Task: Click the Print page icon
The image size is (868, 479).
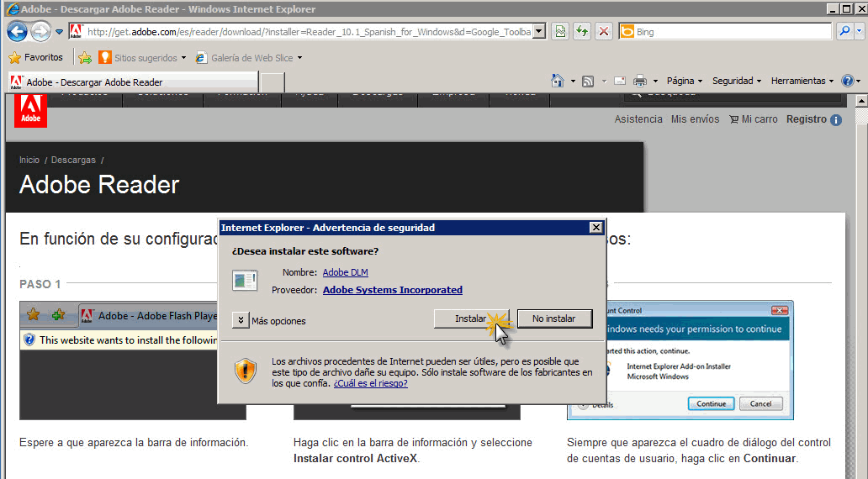Action: coord(640,81)
